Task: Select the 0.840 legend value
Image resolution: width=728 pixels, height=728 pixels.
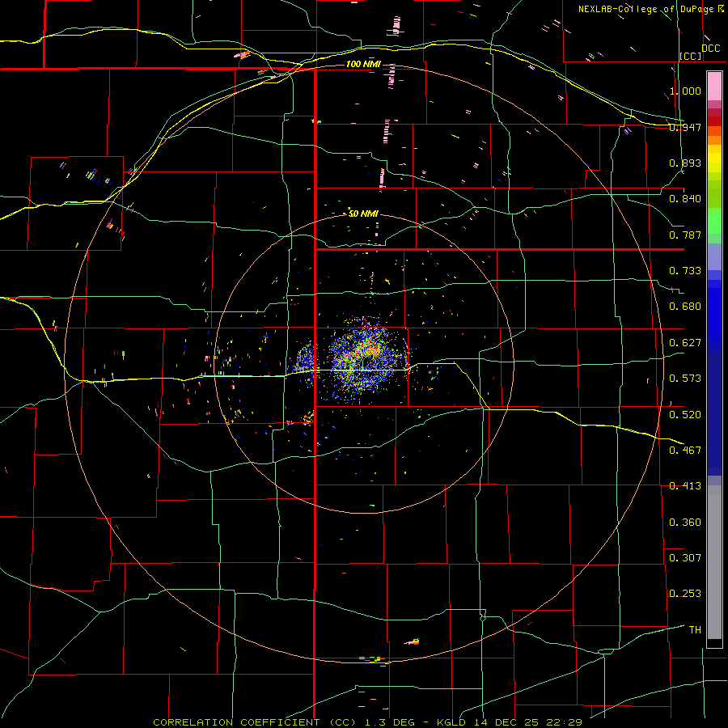Action: (x=685, y=199)
